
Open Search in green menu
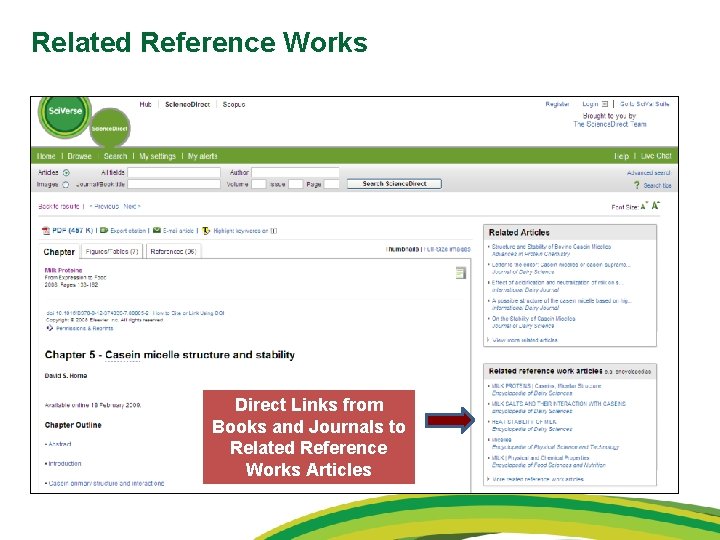[115, 156]
